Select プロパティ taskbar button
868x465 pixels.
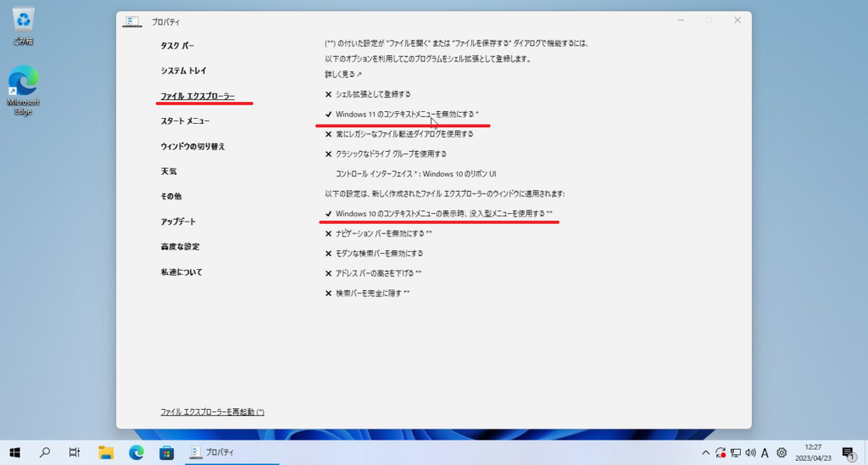(232, 452)
